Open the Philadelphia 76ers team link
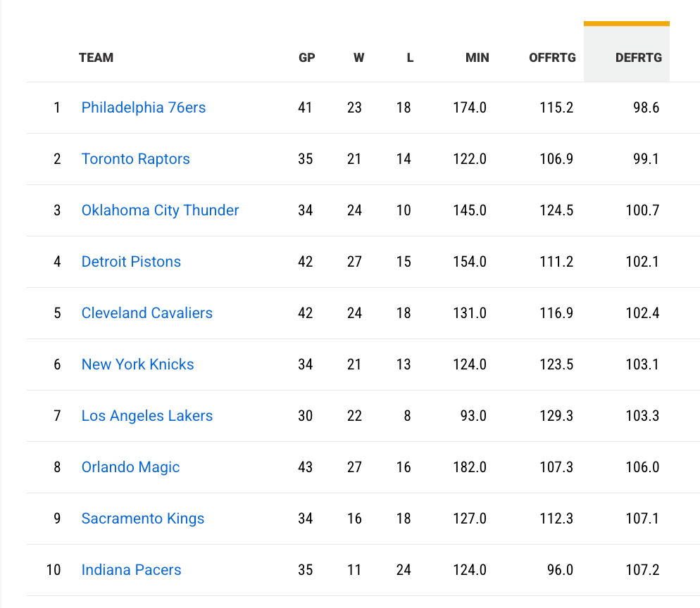The image size is (700, 608). (144, 108)
